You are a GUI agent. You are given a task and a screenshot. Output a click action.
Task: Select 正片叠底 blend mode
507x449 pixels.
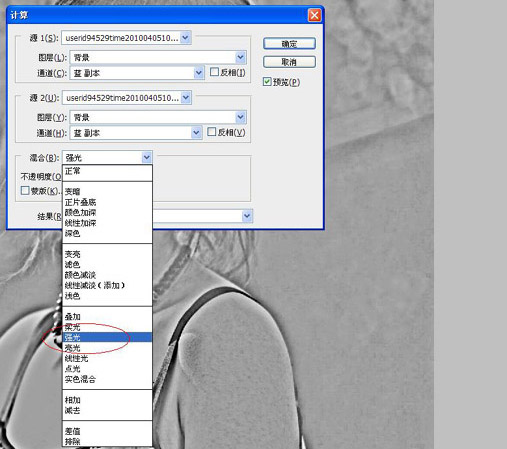tap(80, 202)
